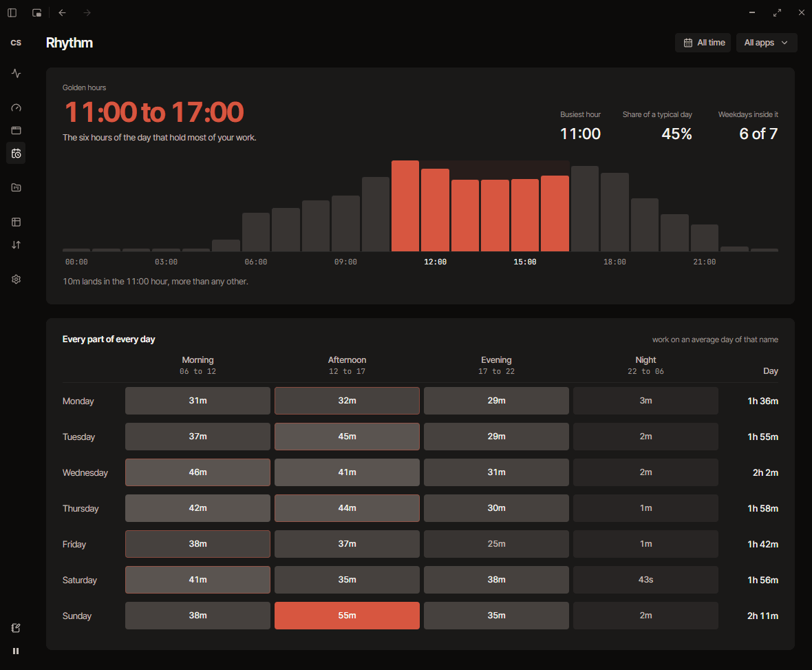Open the All apps dropdown
Screen dimensions: 812x670
[767, 43]
